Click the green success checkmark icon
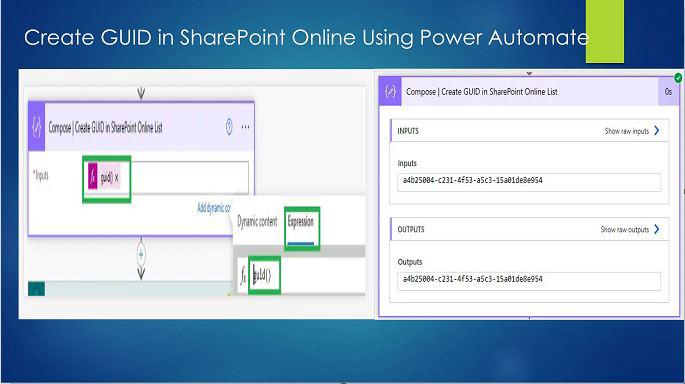 678,78
